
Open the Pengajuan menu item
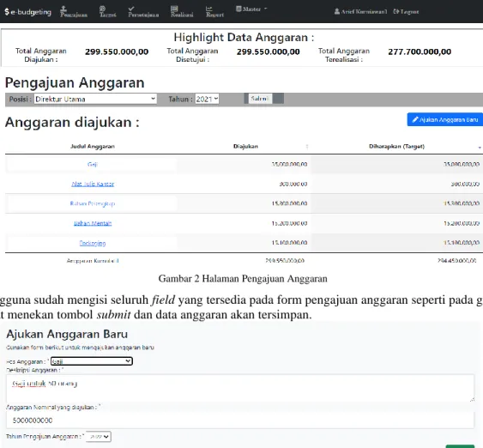click(74, 12)
